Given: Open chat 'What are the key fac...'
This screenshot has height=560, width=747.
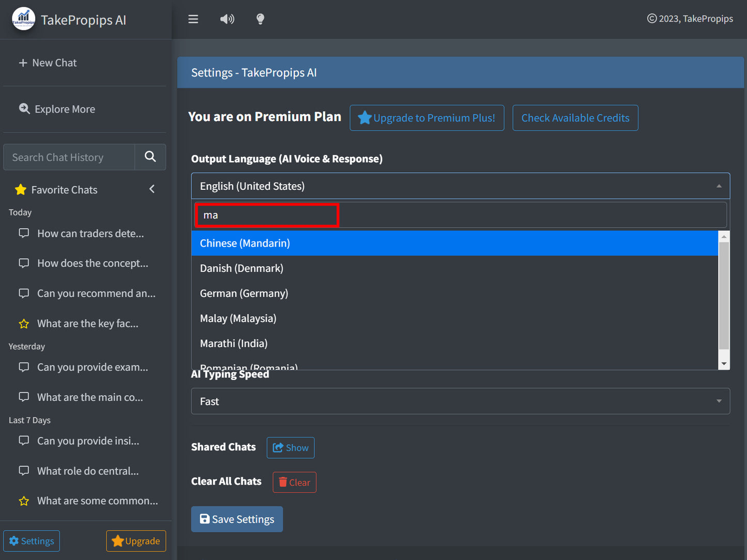Looking at the screenshot, I should [88, 324].
